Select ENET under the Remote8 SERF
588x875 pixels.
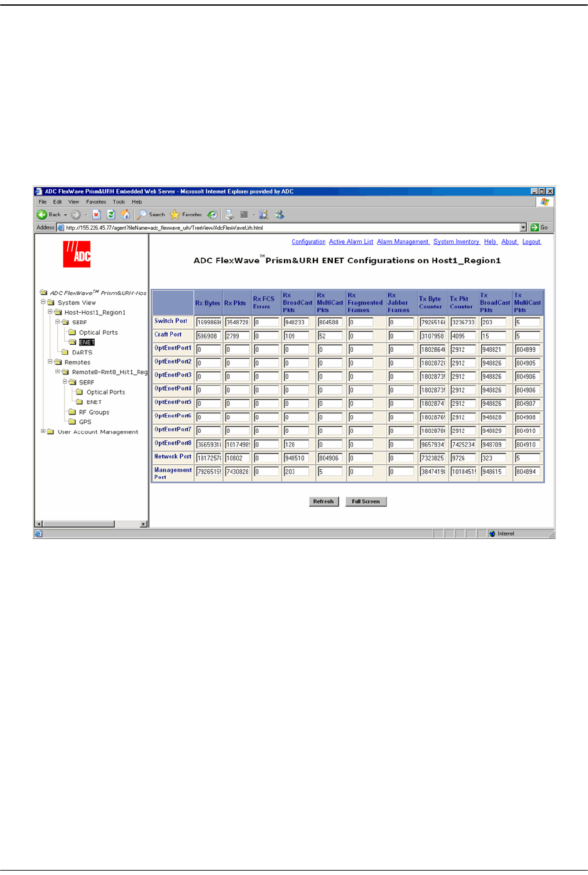[x=94, y=402]
